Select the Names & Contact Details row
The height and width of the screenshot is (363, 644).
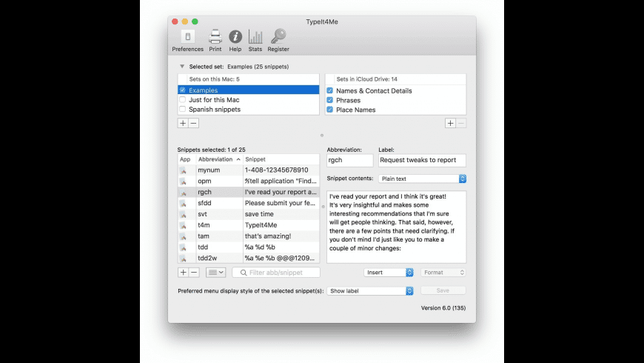click(395, 90)
